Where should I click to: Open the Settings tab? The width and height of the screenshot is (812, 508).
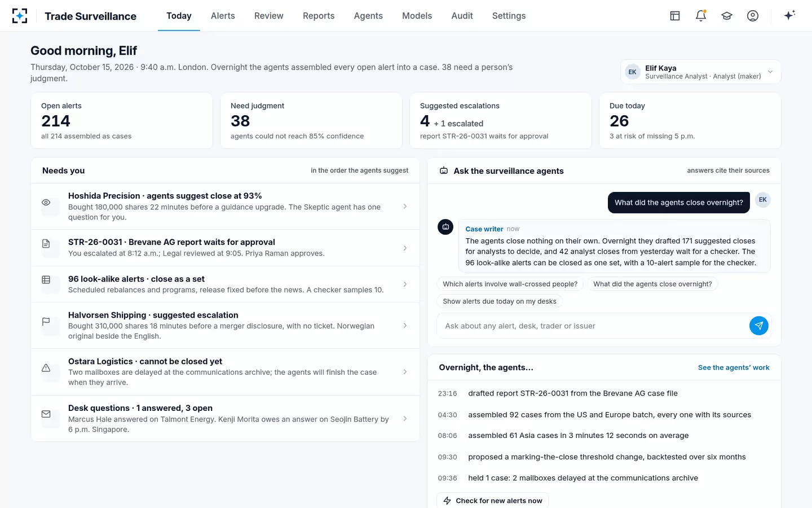point(509,16)
